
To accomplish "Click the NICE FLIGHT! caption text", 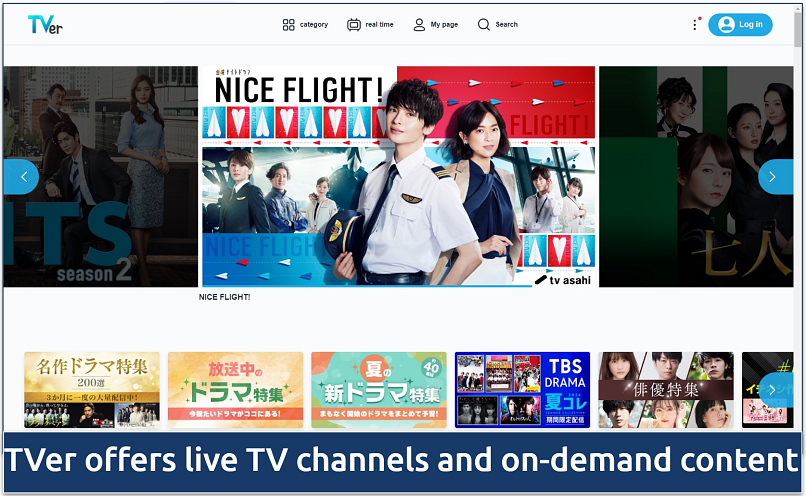I will tap(225, 297).
